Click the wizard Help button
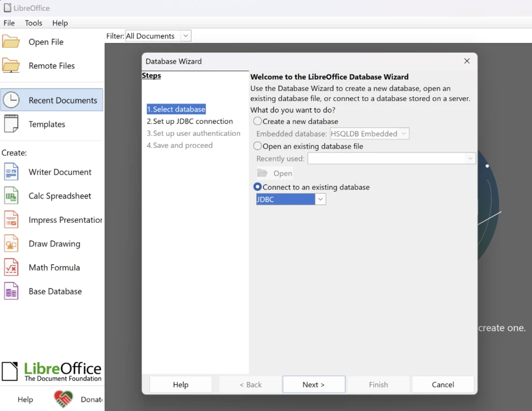Screen dimensions: 532x411 click(x=181, y=384)
